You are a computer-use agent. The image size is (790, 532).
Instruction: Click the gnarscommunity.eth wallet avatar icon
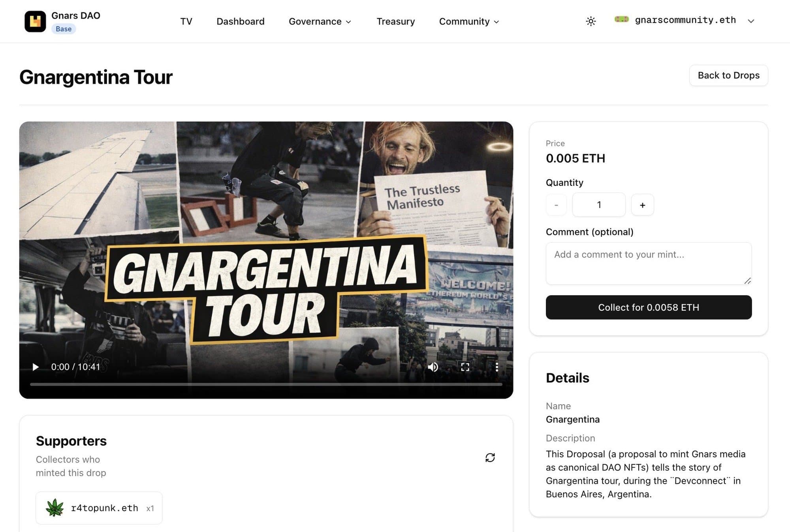click(x=621, y=19)
